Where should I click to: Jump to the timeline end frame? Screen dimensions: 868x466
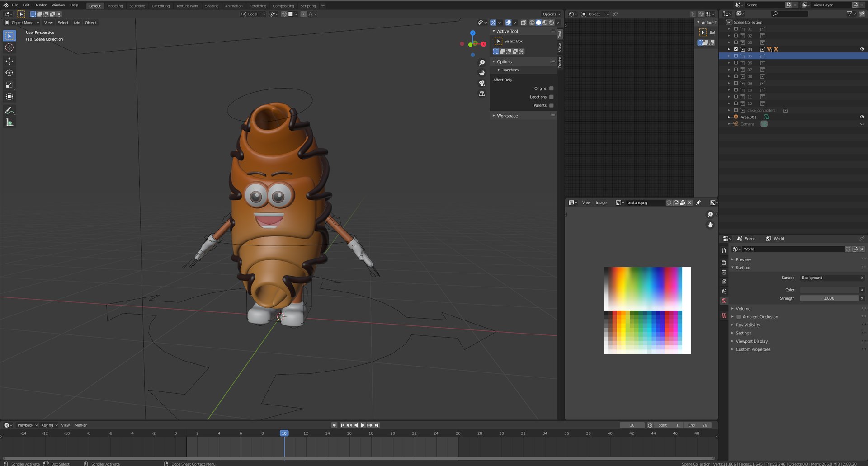point(377,425)
